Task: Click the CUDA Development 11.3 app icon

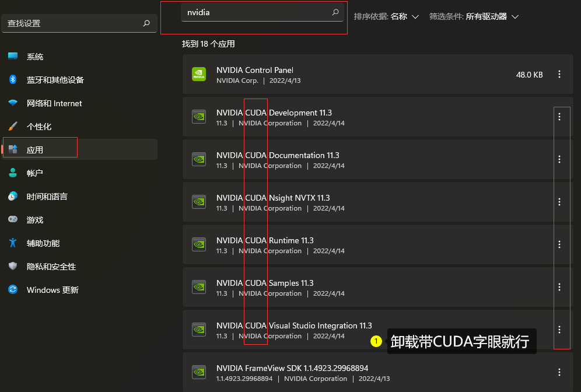Action: coord(199,117)
